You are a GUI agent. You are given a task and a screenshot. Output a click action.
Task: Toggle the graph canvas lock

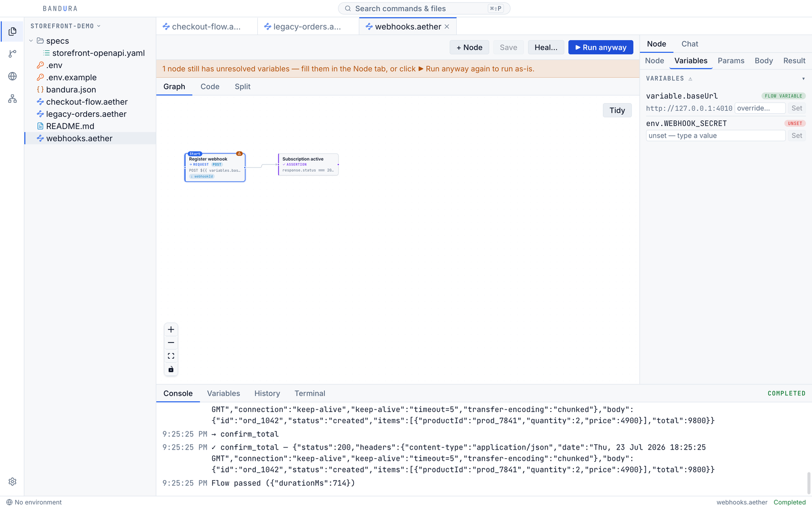point(171,369)
